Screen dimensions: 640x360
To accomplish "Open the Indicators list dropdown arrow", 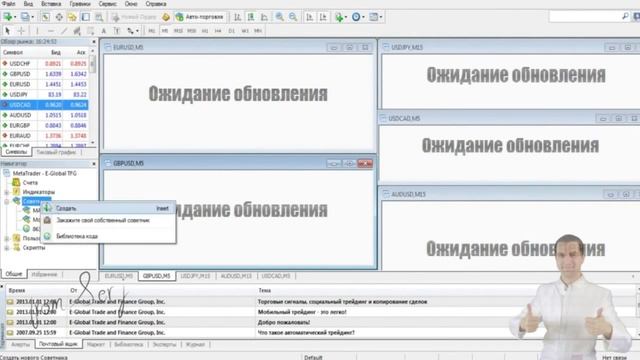I will tap(346, 17).
